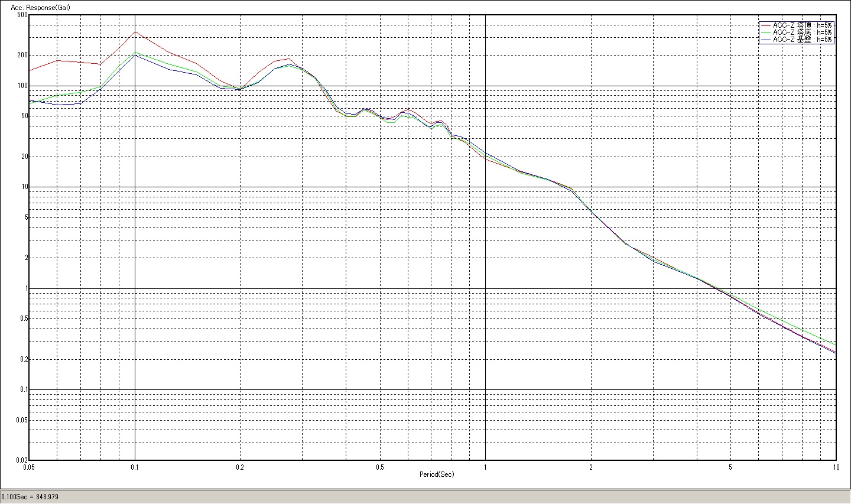Click the 20 label on response axis
The image size is (851, 504).
coord(24,157)
